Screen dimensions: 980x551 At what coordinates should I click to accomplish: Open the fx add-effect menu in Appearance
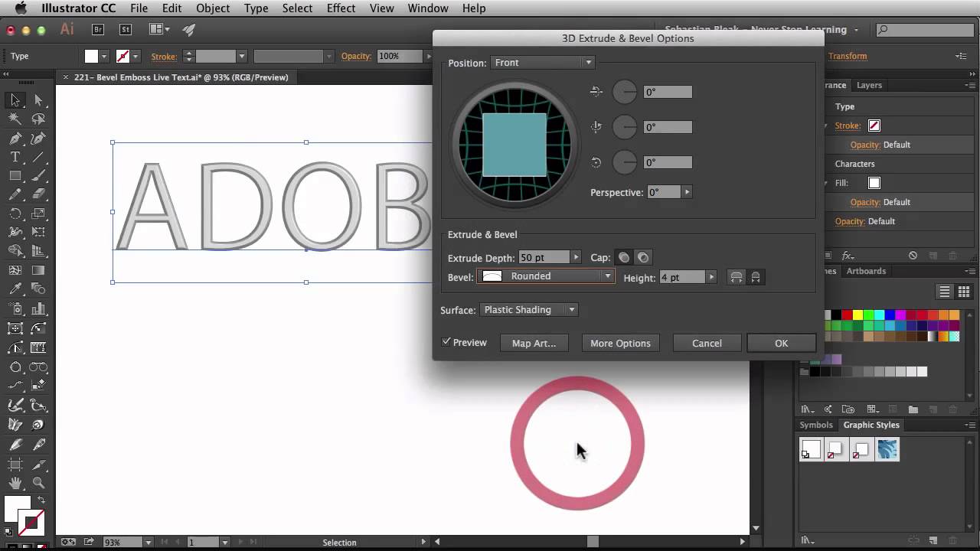848,256
